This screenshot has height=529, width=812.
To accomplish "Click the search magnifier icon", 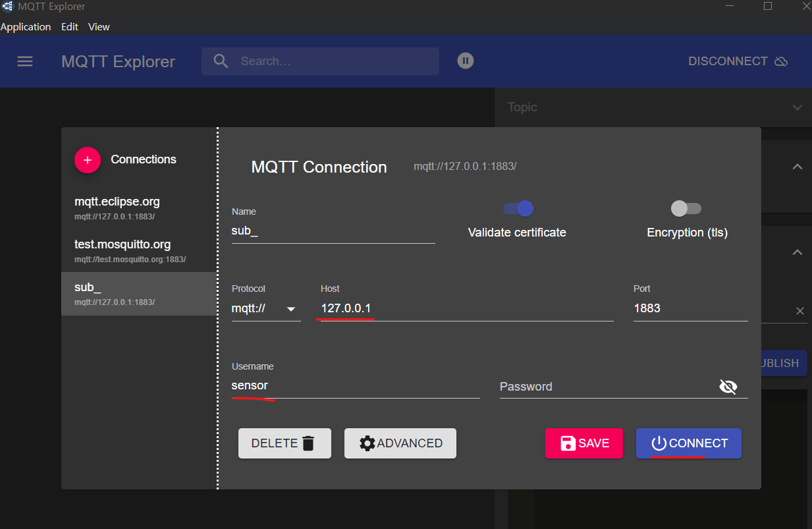I will tap(221, 61).
